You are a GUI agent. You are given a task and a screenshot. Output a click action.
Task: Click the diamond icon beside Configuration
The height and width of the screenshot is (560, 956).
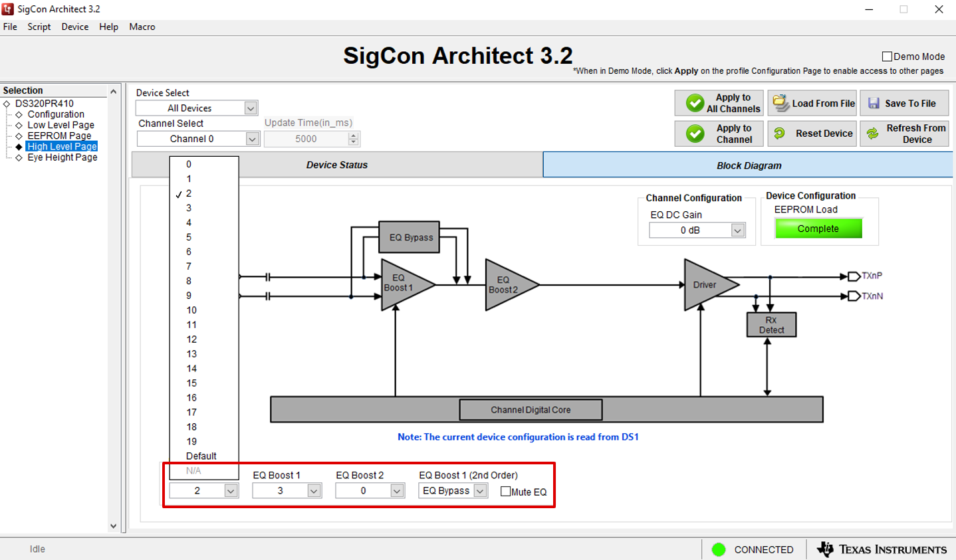pos(19,114)
